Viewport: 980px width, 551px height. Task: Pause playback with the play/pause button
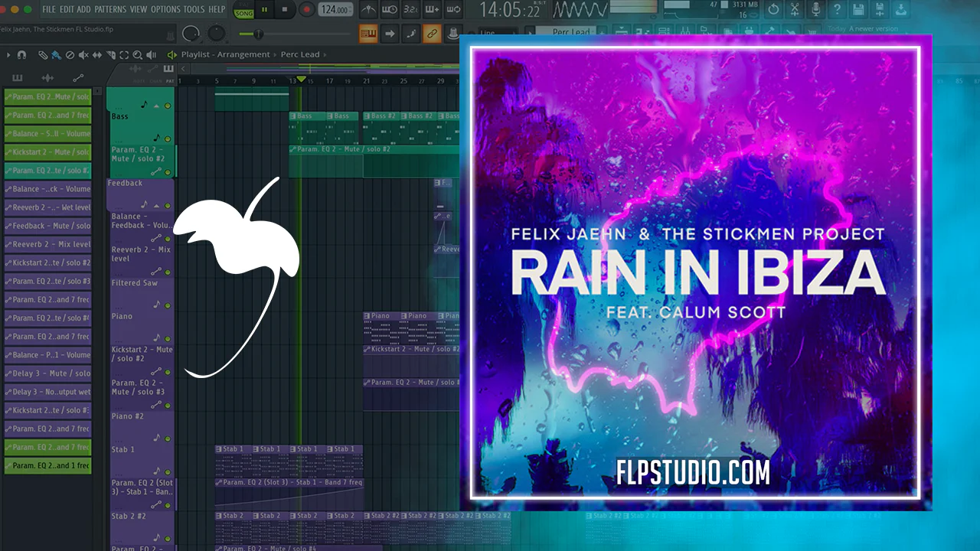pos(266,10)
